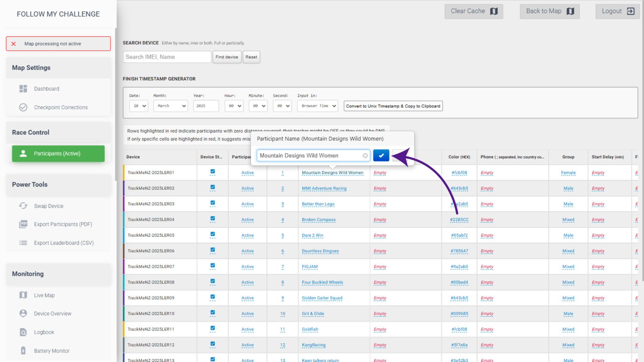Open the Month dropdown showing March

point(170,106)
